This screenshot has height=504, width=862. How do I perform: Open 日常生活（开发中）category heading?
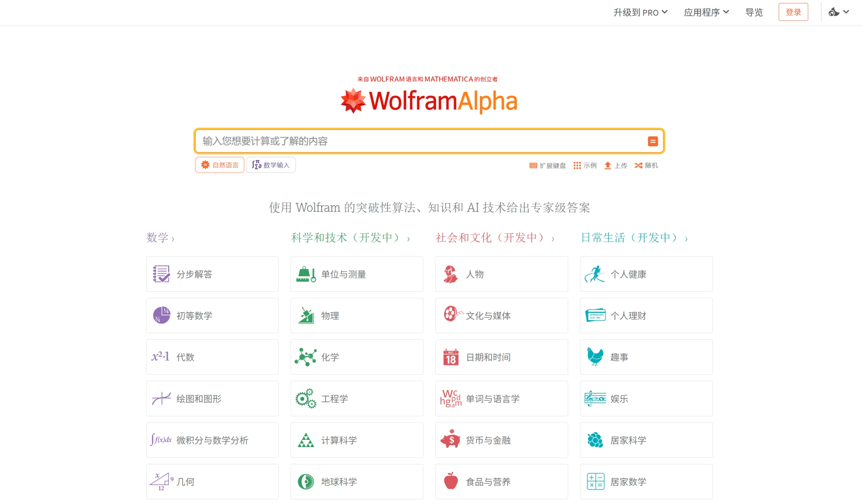pos(634,238)
